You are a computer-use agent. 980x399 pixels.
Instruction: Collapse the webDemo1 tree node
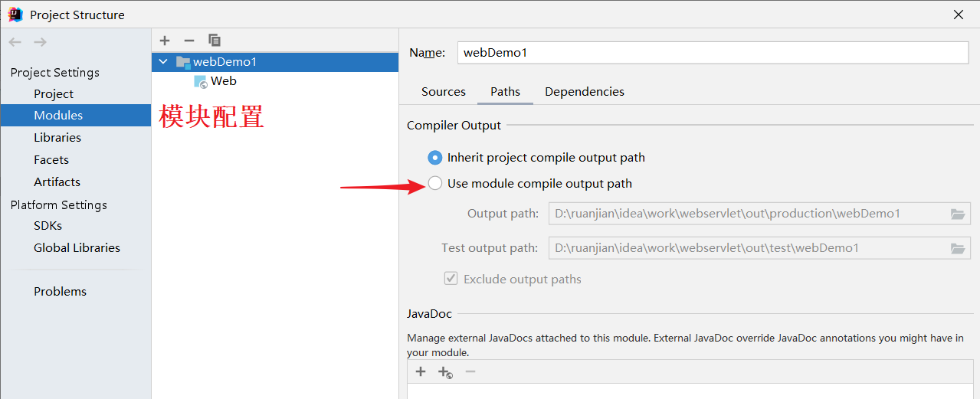pos(163,62)
